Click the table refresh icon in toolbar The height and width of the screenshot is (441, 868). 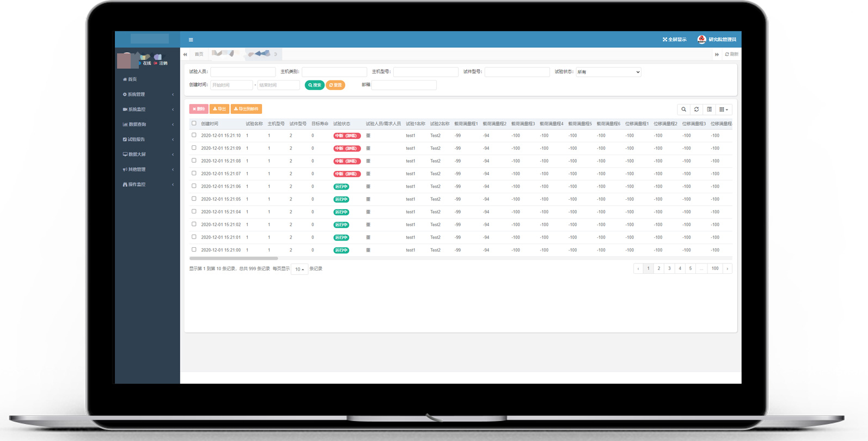point(696,109)
